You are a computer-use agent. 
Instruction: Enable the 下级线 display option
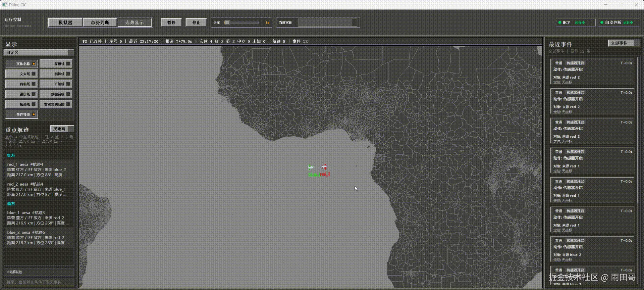[56, 84]
